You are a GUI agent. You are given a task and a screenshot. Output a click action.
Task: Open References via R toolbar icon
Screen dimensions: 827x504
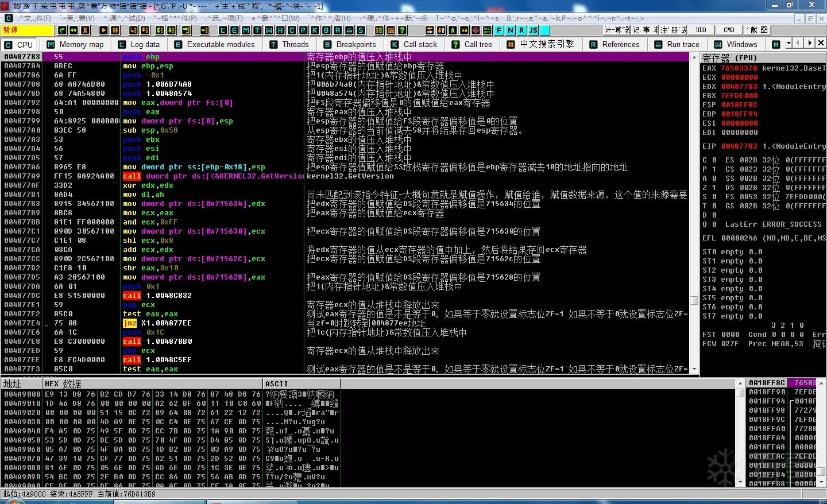coord(338,30)
